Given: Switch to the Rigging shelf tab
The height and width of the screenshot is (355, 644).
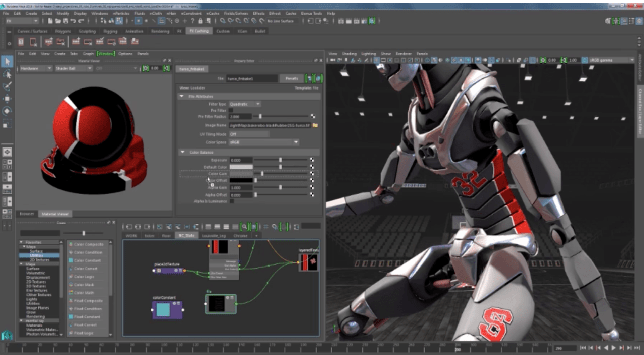Looking at the screenshot, I should (x=110, y=31).
